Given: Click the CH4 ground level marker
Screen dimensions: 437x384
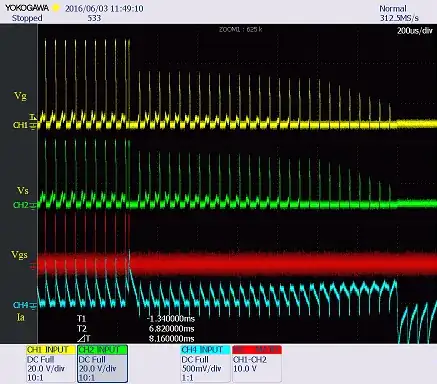Looking at the screenshot, I should coord(34,305).
